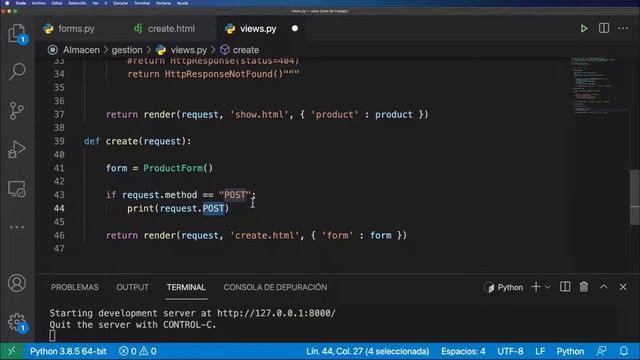Open feedback icon in status bar
This screenshot has height=360, width=640.
(x=601, y=351)
